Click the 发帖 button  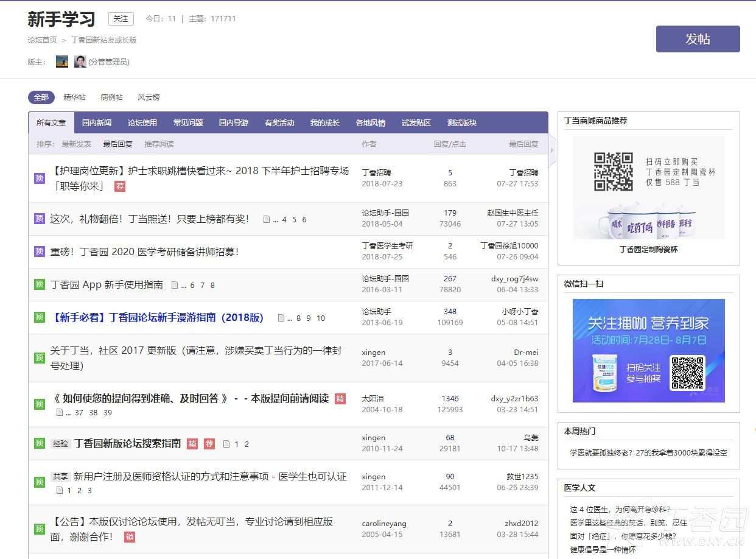click(698, 39)
